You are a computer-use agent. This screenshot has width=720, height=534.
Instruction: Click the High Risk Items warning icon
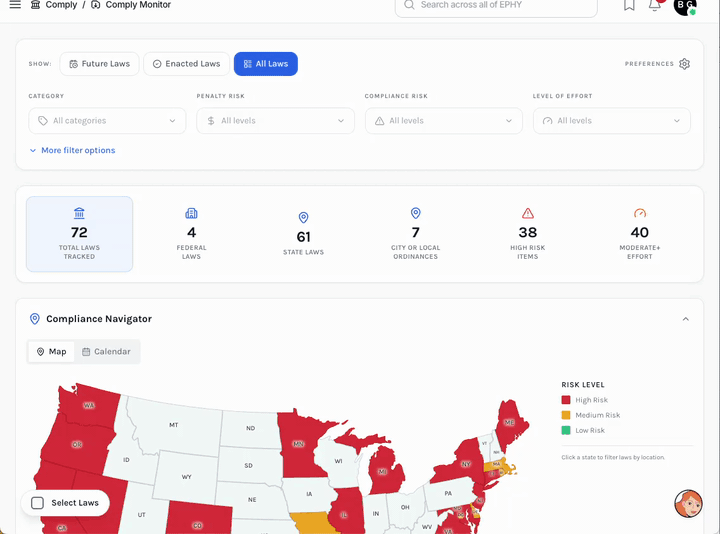[x=528, y=213]
